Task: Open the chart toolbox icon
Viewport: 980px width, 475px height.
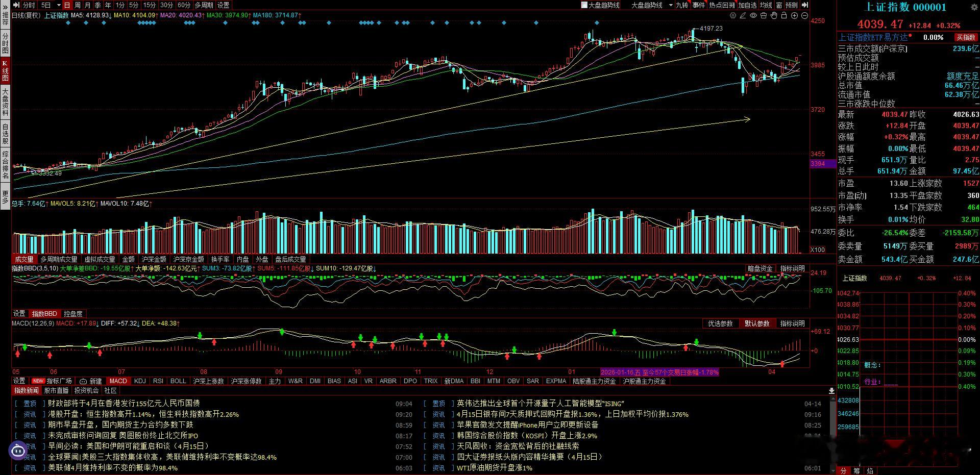Action: click(x=764, y=16)
